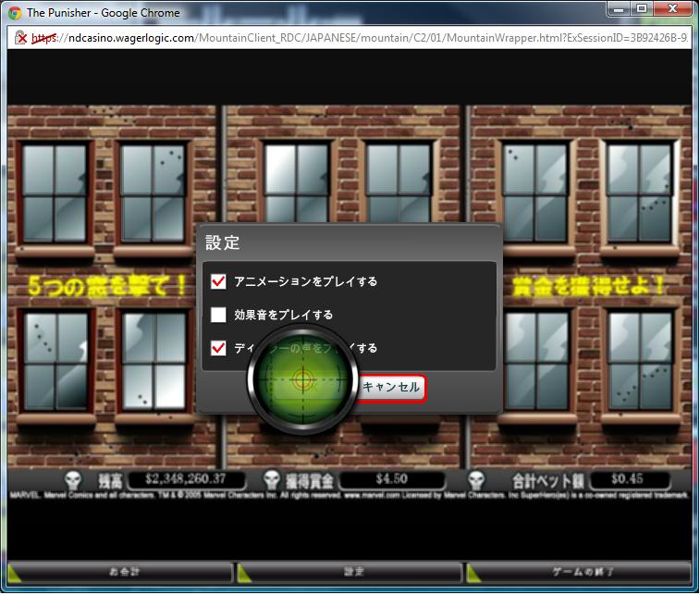Click 'The Punisher - Google Chrome' window title
Screen dimensions: 700x595
(104, 13)
